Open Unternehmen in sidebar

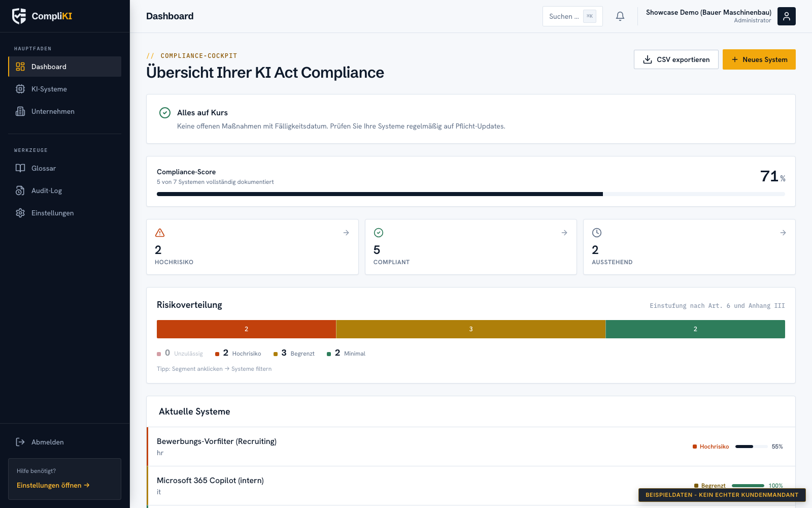pos(64,111)
